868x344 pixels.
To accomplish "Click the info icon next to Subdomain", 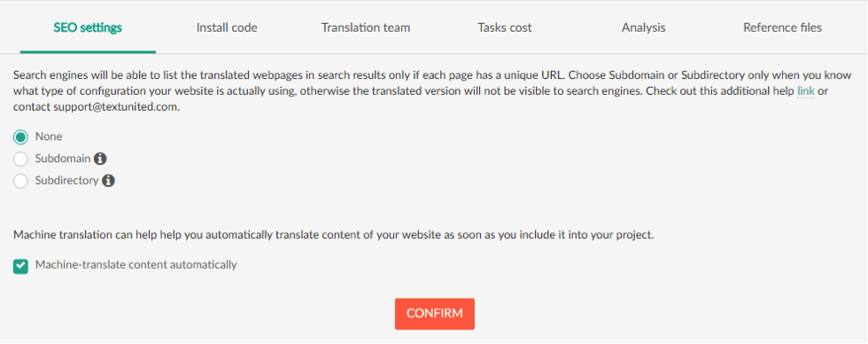I will 100,159.
